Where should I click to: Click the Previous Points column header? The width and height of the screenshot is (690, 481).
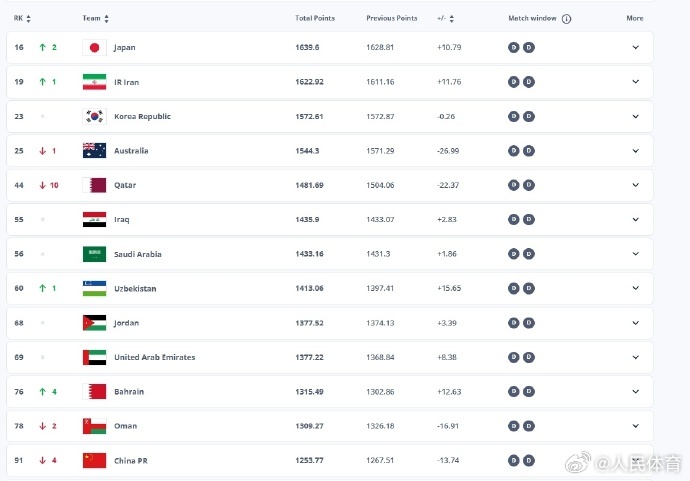391,18
